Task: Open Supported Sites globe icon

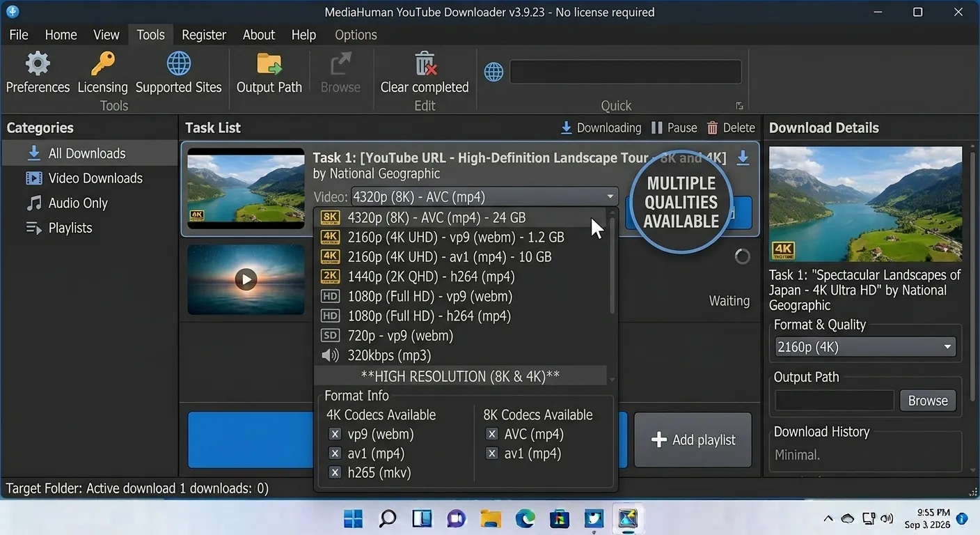Action: [179, 64]
